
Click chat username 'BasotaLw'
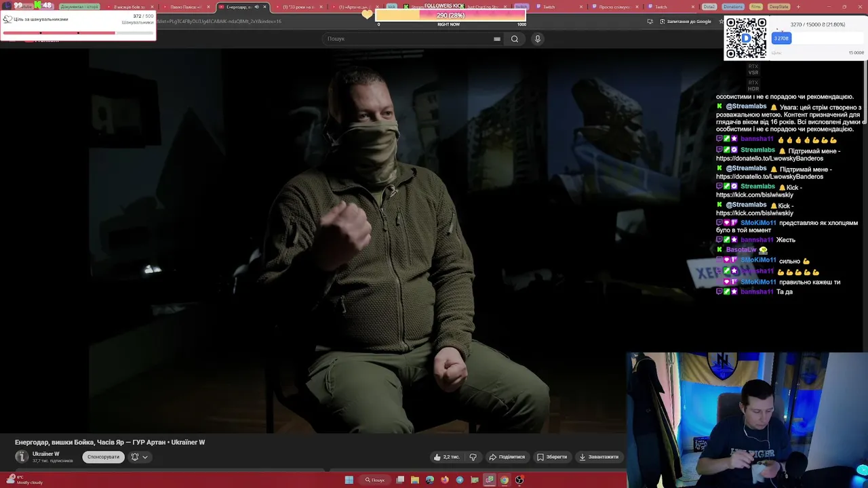tap(741, 250)
